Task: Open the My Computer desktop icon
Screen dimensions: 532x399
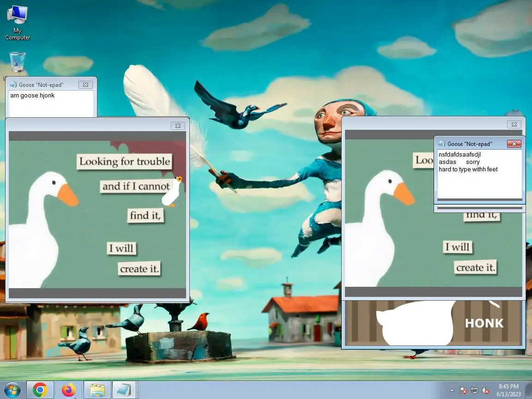Action: point(17,22)
